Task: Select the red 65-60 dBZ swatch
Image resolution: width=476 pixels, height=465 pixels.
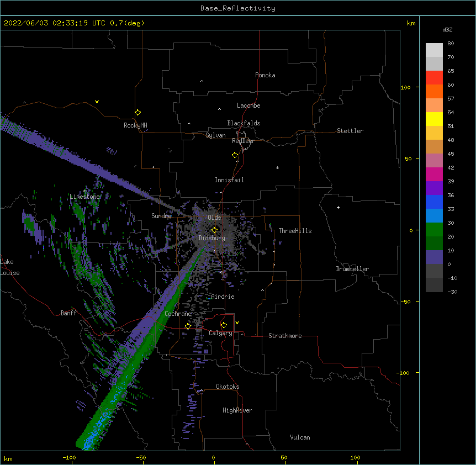Action: click(434, 77)
